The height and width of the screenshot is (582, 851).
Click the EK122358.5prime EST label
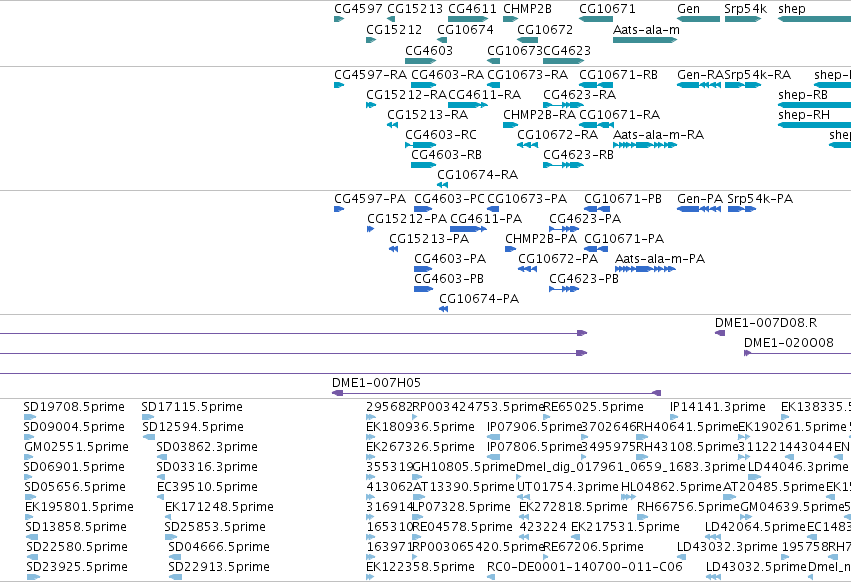click(421, 566)
